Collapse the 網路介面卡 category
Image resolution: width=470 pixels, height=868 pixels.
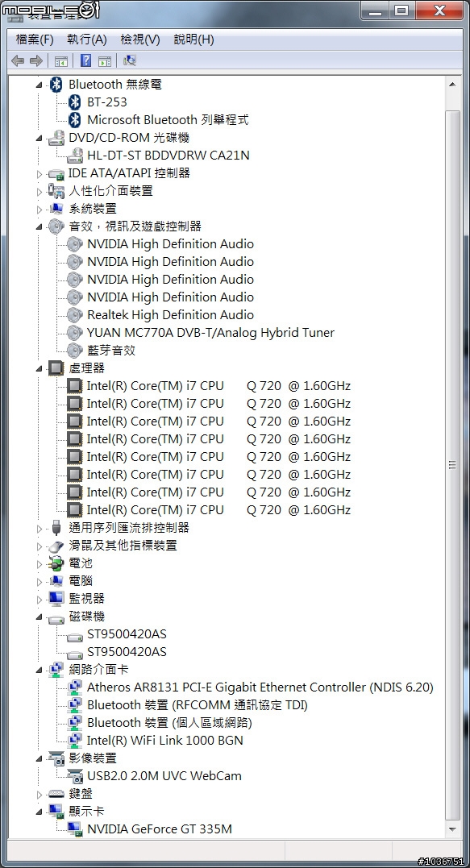39,670
